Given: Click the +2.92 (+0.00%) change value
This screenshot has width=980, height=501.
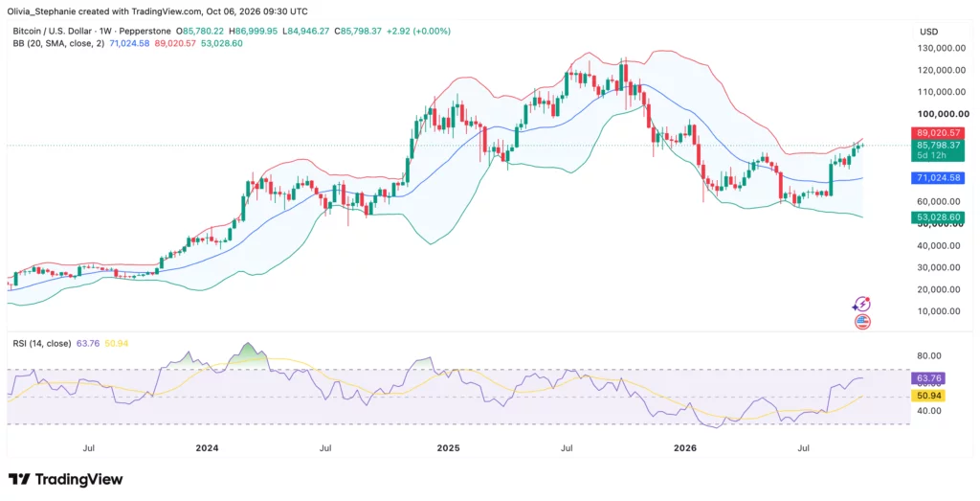Looking at the screenshot, I should (419, 31).
